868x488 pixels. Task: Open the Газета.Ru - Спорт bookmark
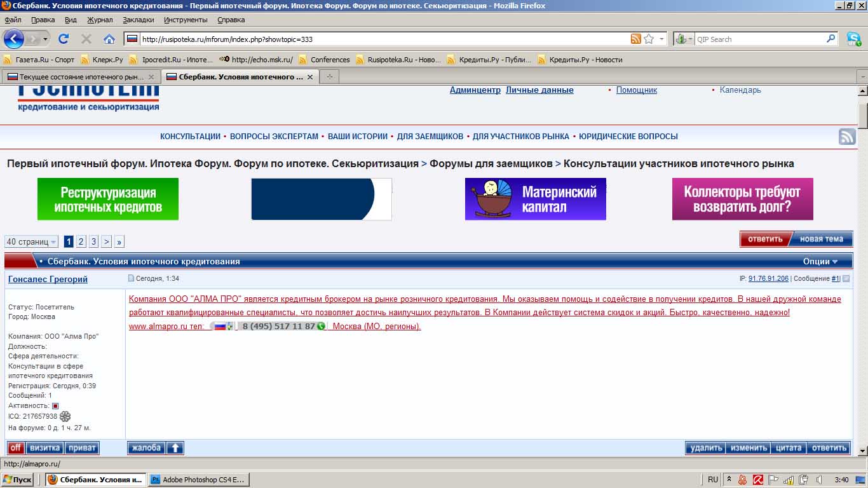pyautogui.click(x=39, y=60)
